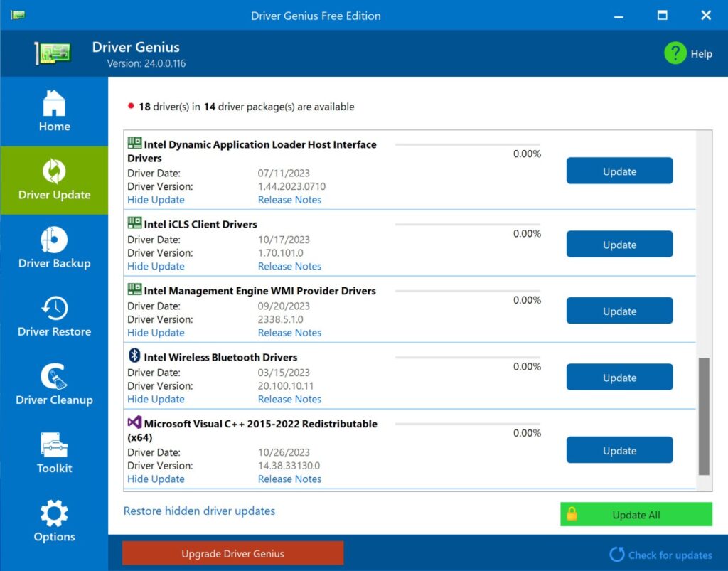Click driver version 14.38.33130.0

click(289, 466)
